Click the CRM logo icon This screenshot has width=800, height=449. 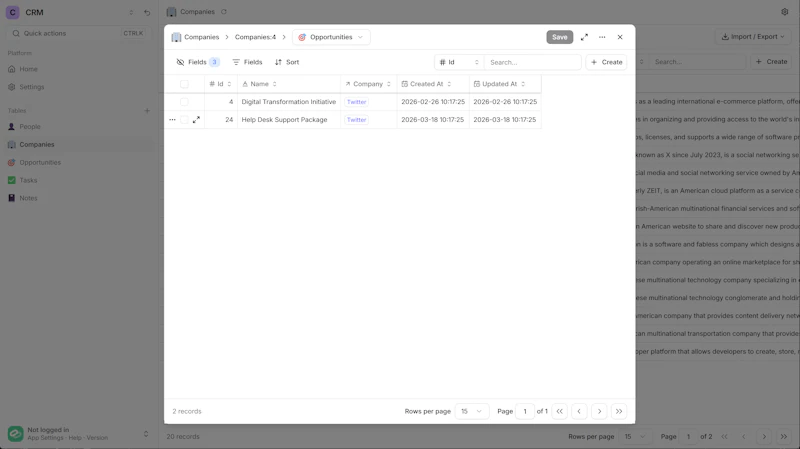click(x=13, y=12)
